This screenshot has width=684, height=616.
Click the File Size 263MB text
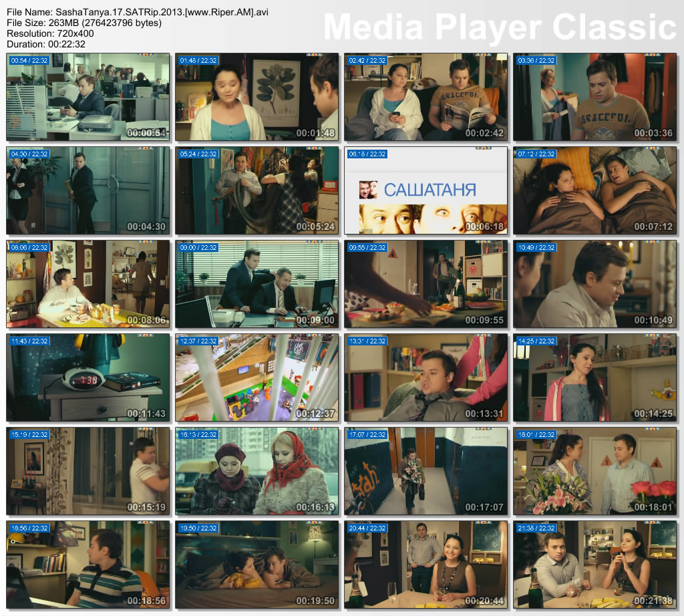[x=83, y=23]
